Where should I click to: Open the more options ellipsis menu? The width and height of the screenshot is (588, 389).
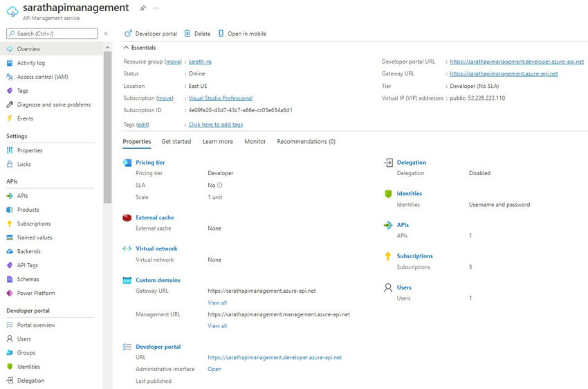click(x=156, y=8)
